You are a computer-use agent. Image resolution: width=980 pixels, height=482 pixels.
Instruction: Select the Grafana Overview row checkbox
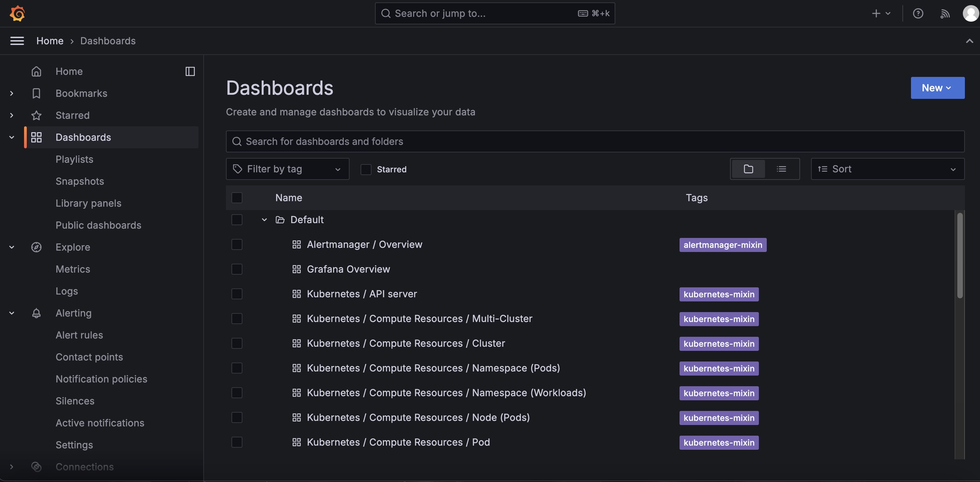click(x=237, y=269)
